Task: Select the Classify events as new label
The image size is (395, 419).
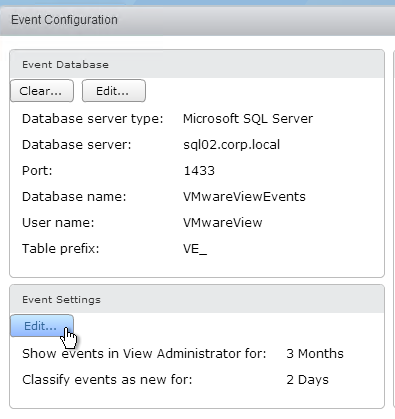Action: pyautogui.click(x=107, y=380)
